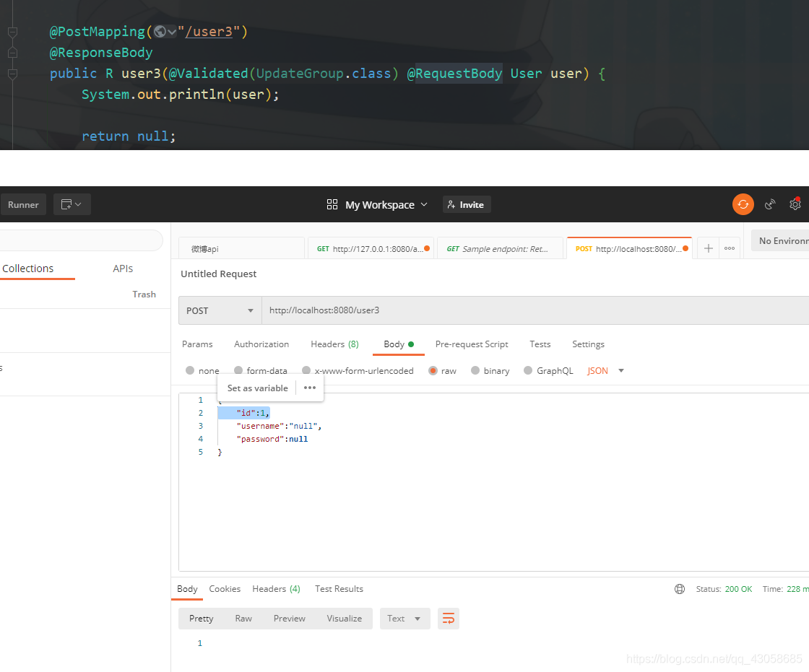
Task: Toggle line wrap in response viewer
Action: coord(449,619)
